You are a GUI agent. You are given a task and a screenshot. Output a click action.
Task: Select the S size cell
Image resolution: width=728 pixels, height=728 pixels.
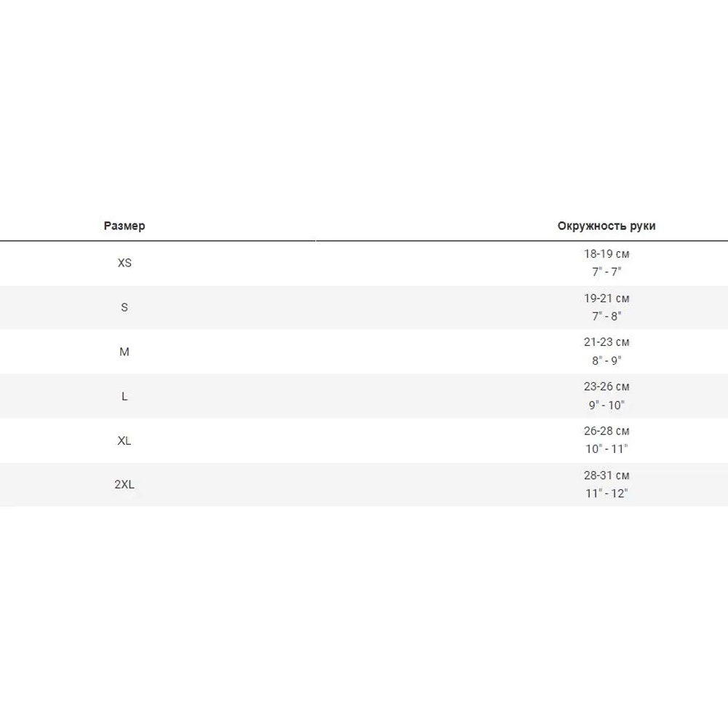click(124, 307)
